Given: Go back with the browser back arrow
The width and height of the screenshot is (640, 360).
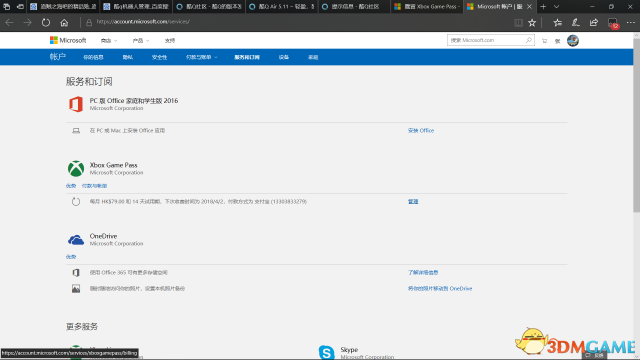Looking at the screenshot, I should (x=9, y=22).
